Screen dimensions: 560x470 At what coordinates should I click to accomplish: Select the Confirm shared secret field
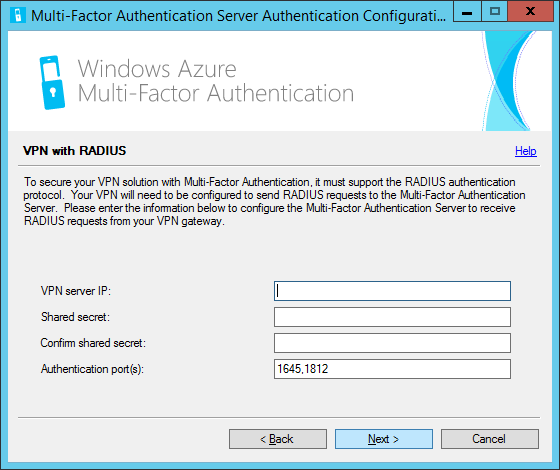tap(392, 343)
